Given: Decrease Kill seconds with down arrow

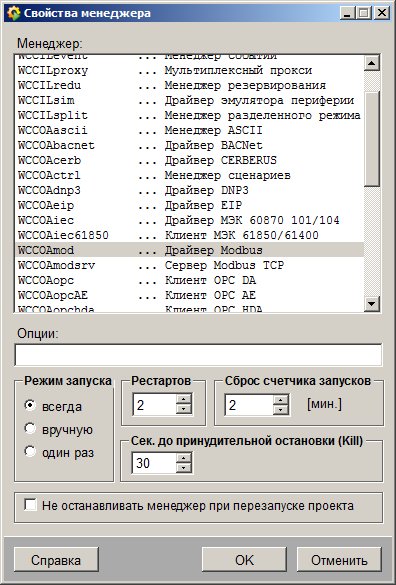Looking at the screenshot, I should tap(183, 468).
